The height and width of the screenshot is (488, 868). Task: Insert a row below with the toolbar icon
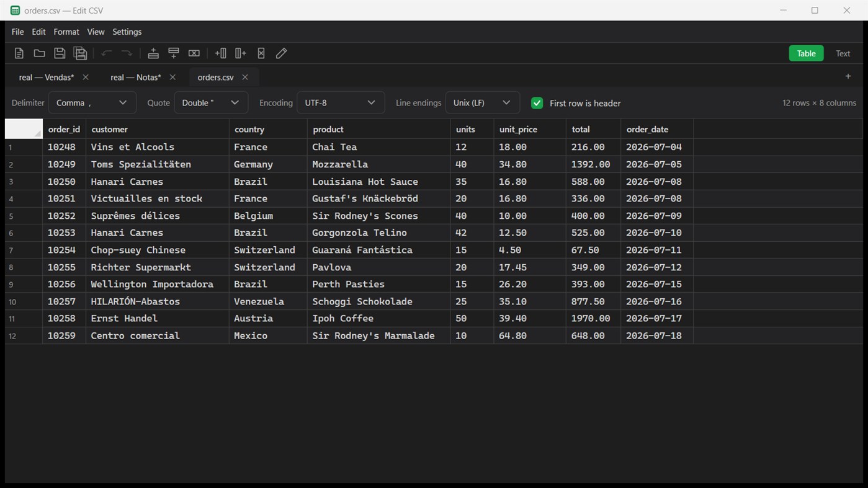pyautogui.click(x=174, y=53)
